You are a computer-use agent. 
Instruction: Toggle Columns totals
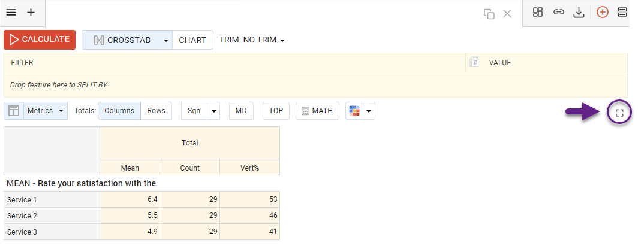click(119, 111)
